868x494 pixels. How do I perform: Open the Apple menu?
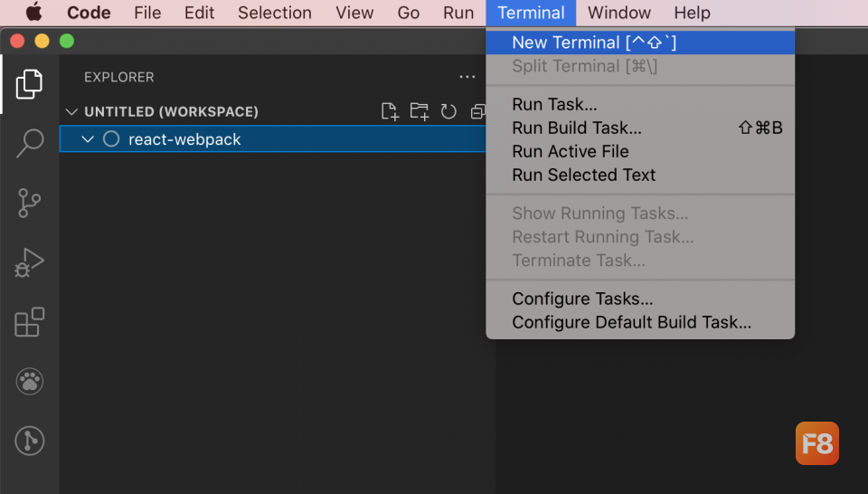click(x=33, y=12)
